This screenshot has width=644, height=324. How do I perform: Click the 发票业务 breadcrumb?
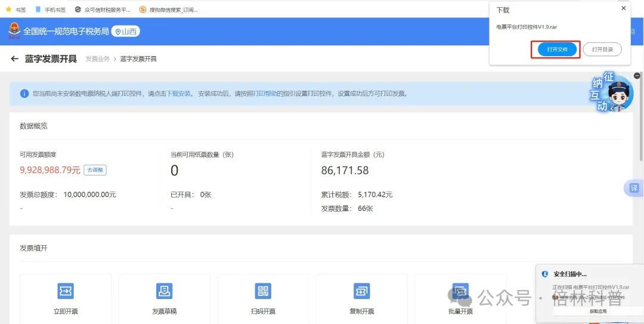pos(97,59)
